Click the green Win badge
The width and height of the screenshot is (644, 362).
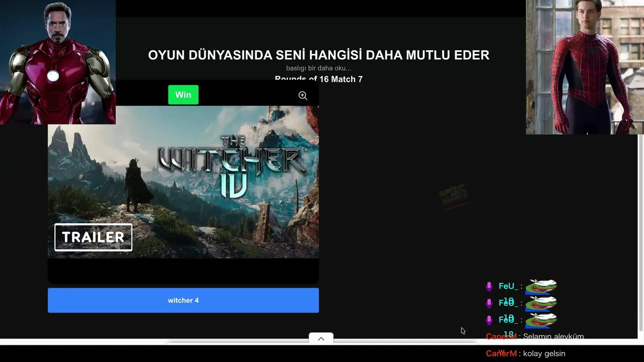tap(183, 95)
